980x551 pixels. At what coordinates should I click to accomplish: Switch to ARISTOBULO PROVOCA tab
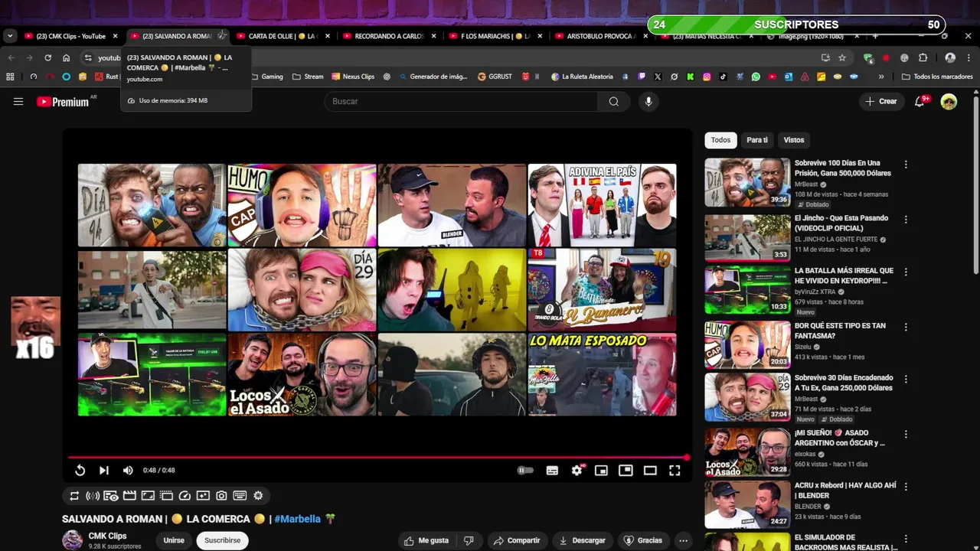(601, 36)
